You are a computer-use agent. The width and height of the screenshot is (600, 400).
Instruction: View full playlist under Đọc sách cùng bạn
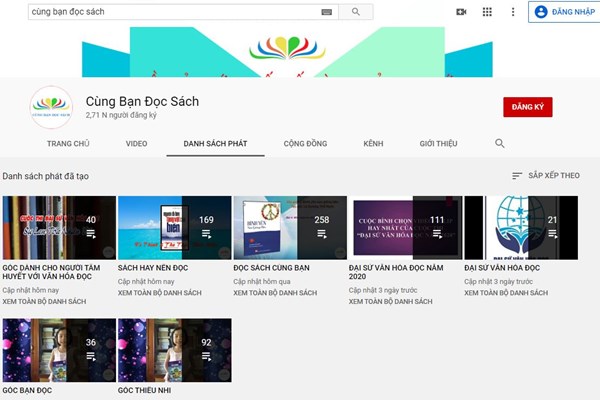click(x=275, y=293)
